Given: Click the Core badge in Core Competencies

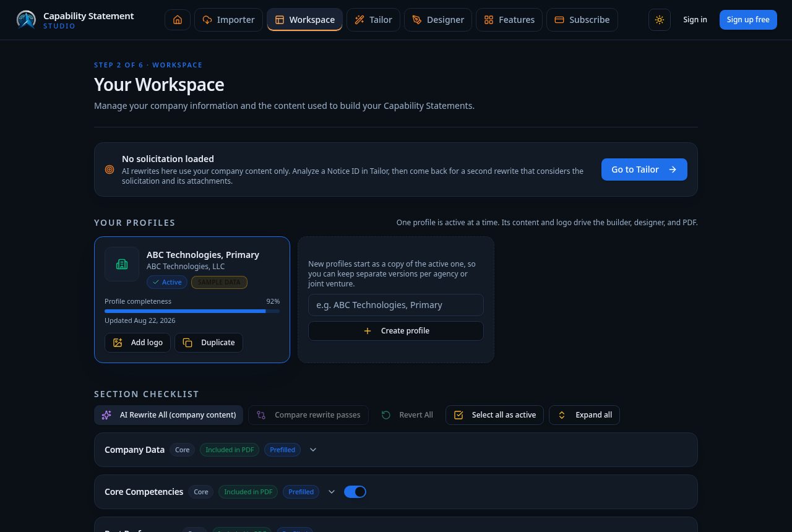Looking at the screenshot, I should (x=201, y=492).
